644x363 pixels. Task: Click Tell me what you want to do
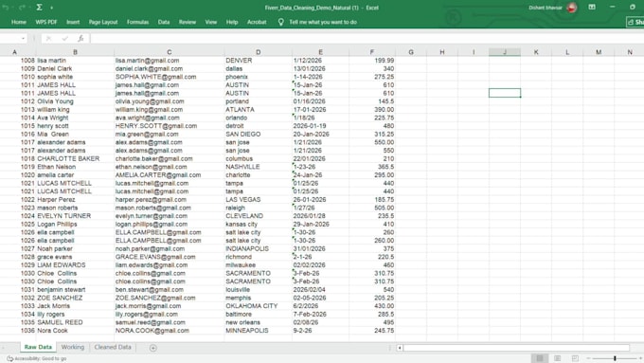tap(323, 22)
